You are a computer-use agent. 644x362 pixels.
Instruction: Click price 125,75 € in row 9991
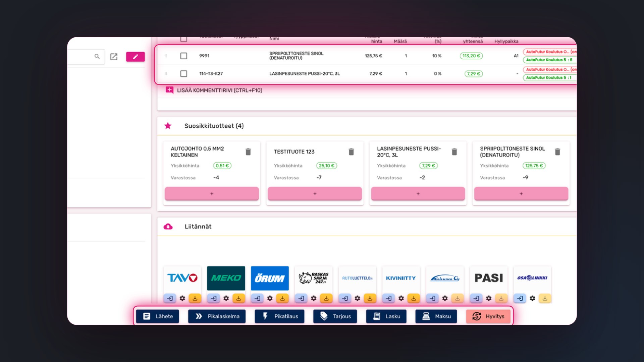373,56
